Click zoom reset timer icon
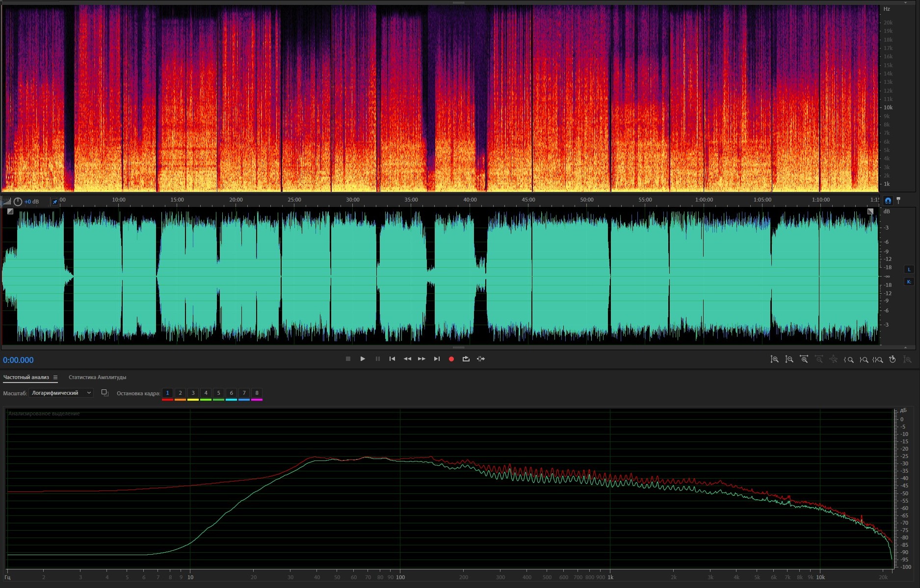This screenshot has width=920, height=588. click(x=893, y=359)
